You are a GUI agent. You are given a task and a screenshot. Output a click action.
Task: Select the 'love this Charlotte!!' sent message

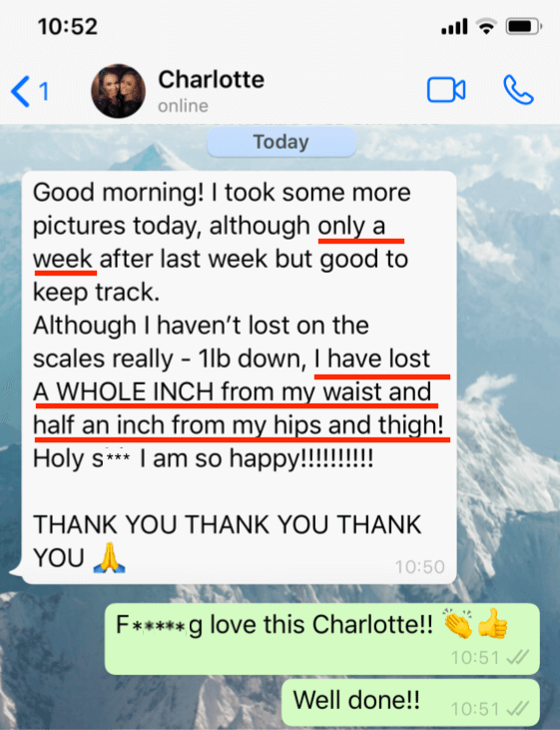[322, 639]
